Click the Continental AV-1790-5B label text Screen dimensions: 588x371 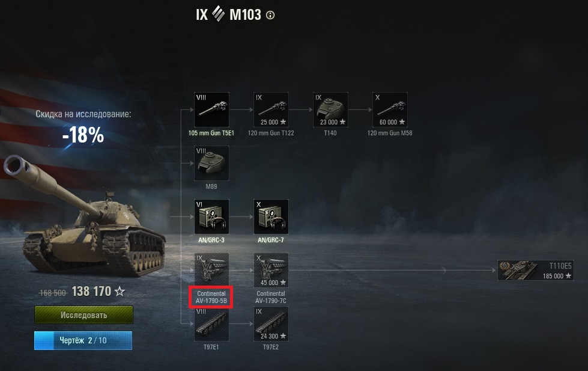tap(211, 297)
